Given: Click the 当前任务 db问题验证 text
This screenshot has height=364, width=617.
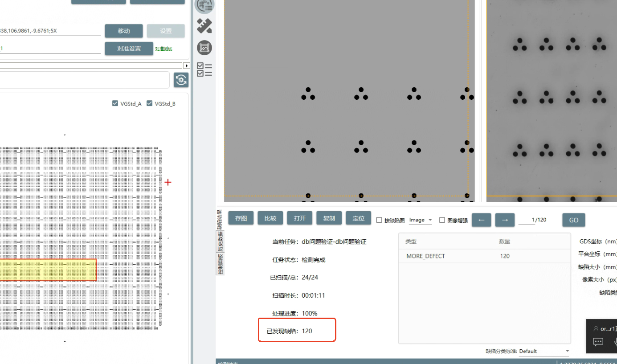Looking at the screenshot, I should 319,242.
